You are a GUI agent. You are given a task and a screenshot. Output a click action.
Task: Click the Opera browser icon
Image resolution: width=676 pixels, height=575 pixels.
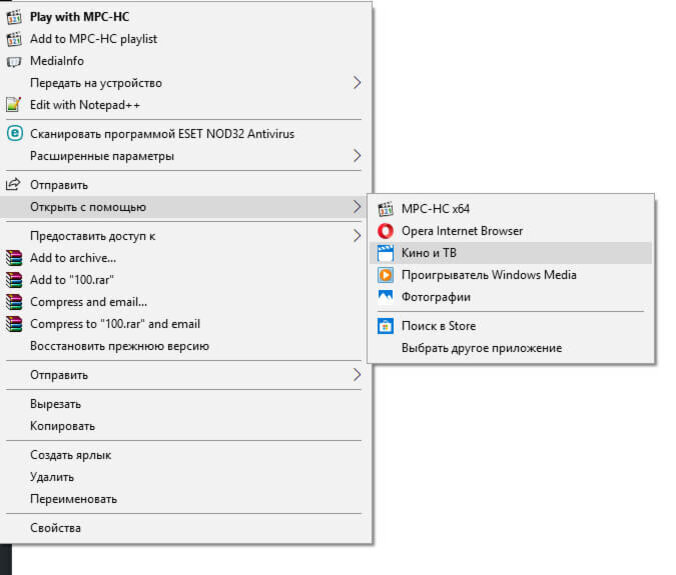pos(385,231)
